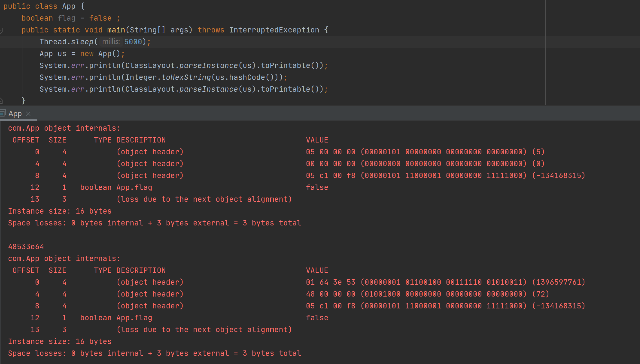
Task: Click the App run tab icon
Action: click(3, 113)
